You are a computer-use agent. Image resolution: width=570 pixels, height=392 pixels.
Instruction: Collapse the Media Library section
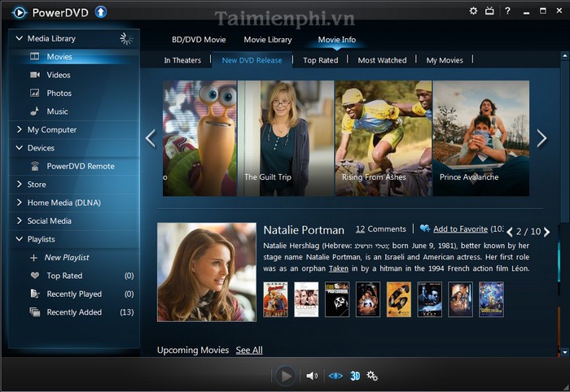[20, 38]
